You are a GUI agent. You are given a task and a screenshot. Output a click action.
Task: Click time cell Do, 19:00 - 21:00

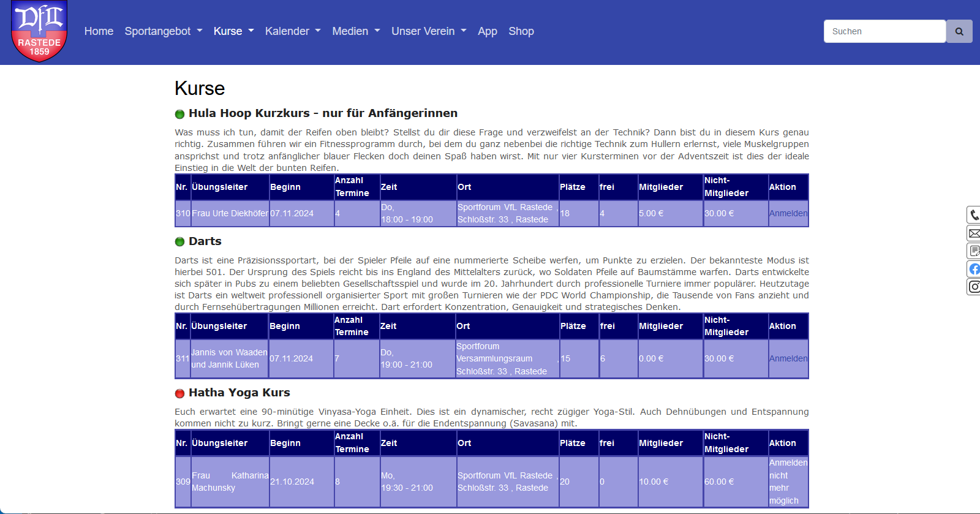pyautogui.click(x=417, y=358)
